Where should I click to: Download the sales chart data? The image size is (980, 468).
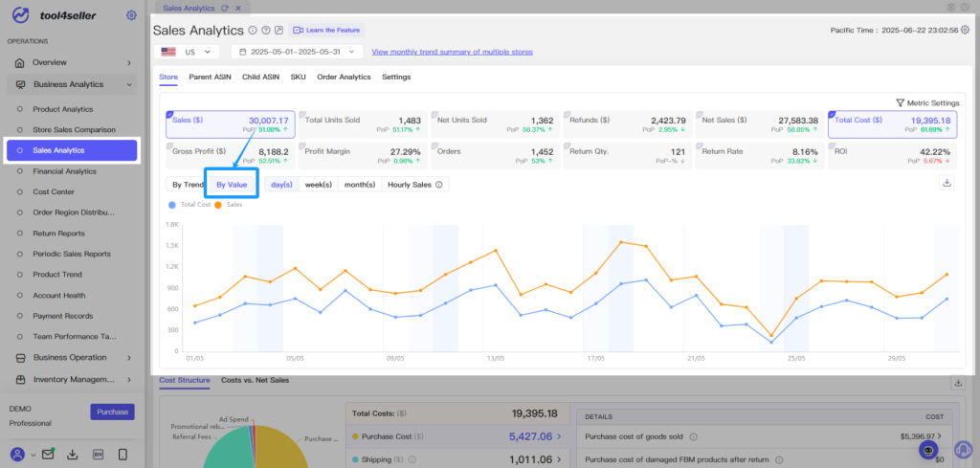pos(947,183)
